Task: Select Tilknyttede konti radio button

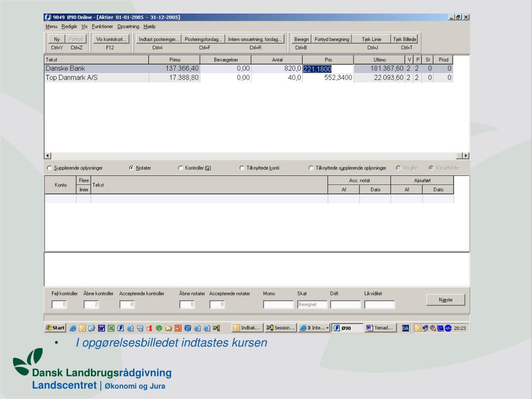Action: (x=242, y=168)
